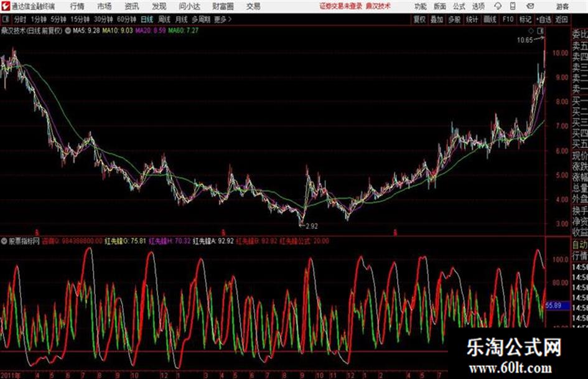
Task: Click the 游客 user label
Action: pyautogui.click(x=562, y=6)
